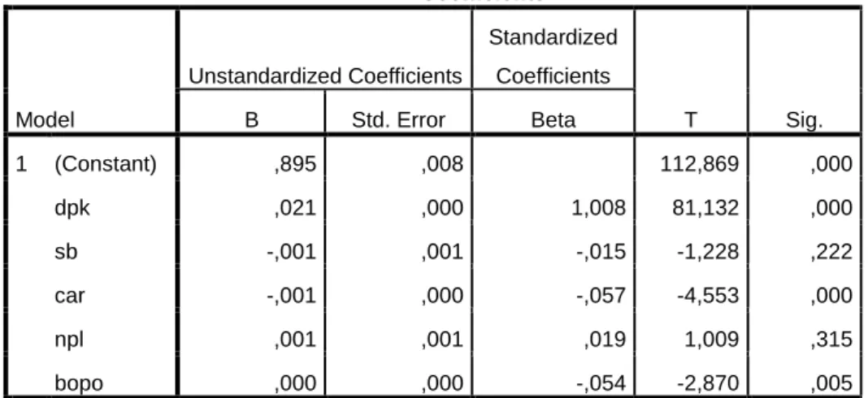Select the sb Sig. value ,222
Image resolution: width=868 pixels, height=398 pixels.
[833, 253]
